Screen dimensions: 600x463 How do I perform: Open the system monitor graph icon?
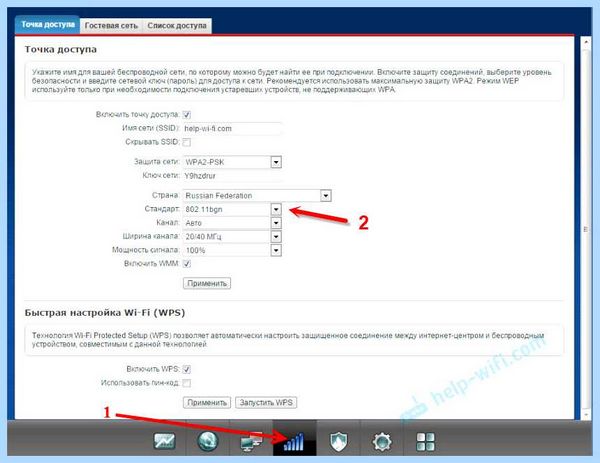[165, 441]
